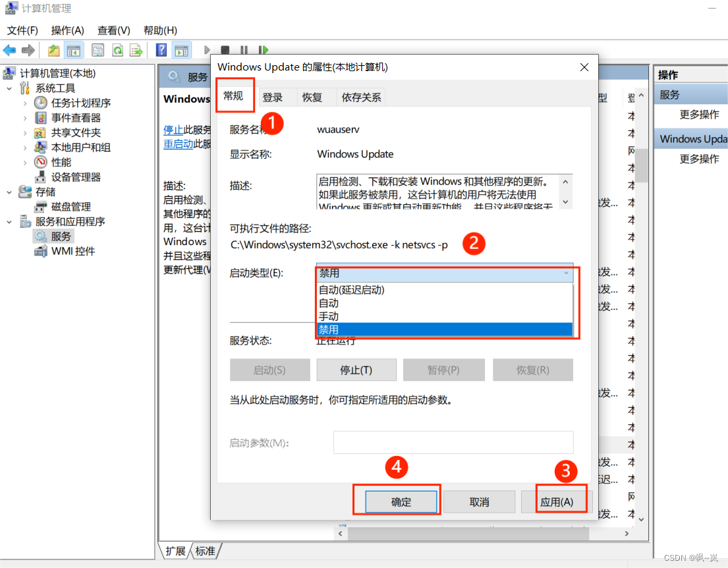Click the services list horizontal scrollbar
This screenshot has height=568, width=728.
pos(468,534)
